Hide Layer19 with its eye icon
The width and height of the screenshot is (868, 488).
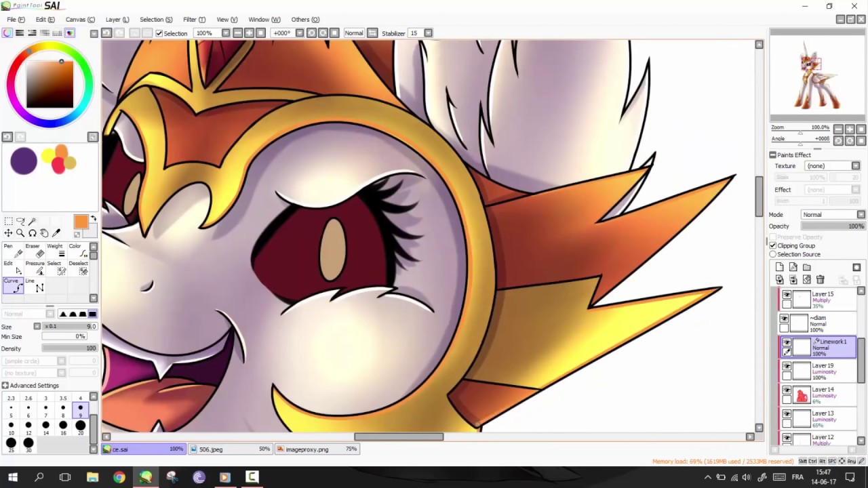click(x=787, y=366)
